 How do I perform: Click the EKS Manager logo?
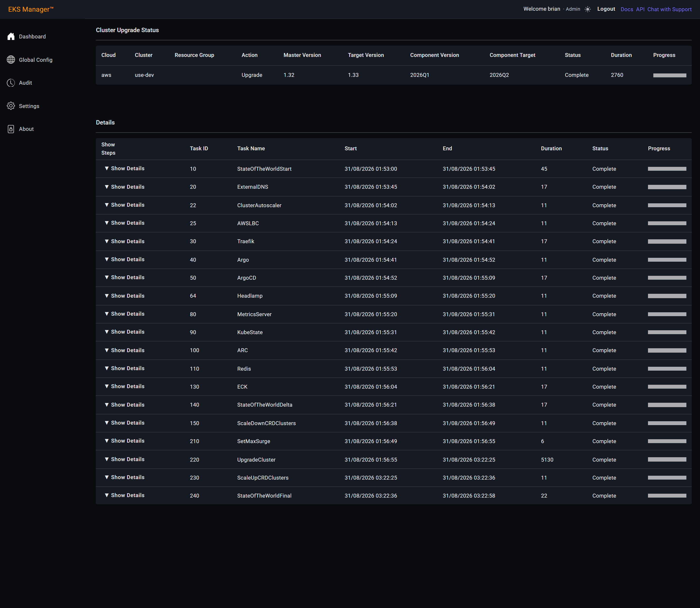pos(31,9)
